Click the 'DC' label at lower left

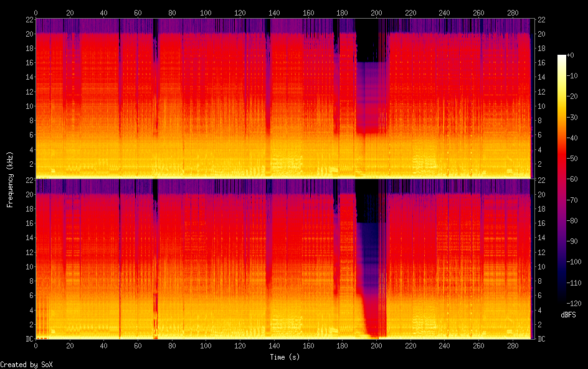[x=28, y=339]
